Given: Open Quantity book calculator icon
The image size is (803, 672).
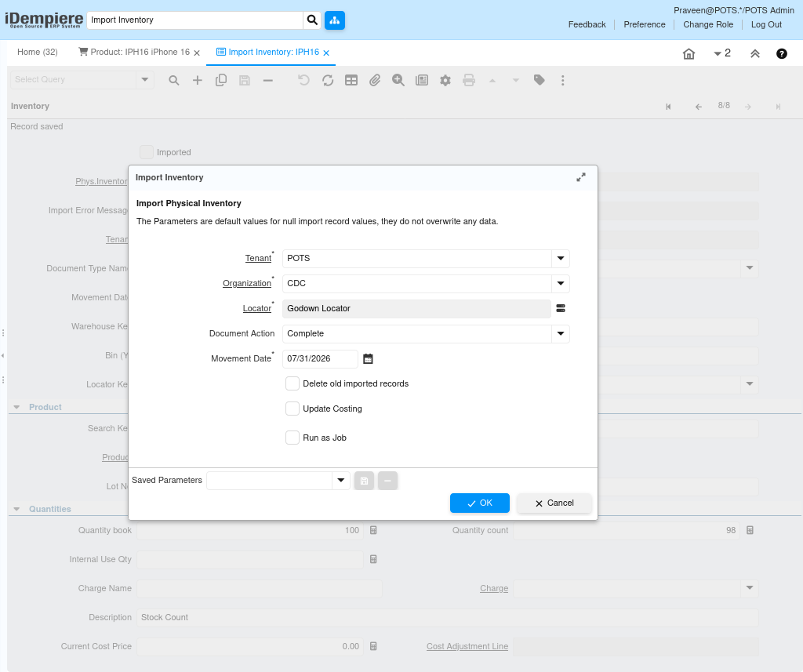Looking at the screenshot, I should [x=373, y=530].
